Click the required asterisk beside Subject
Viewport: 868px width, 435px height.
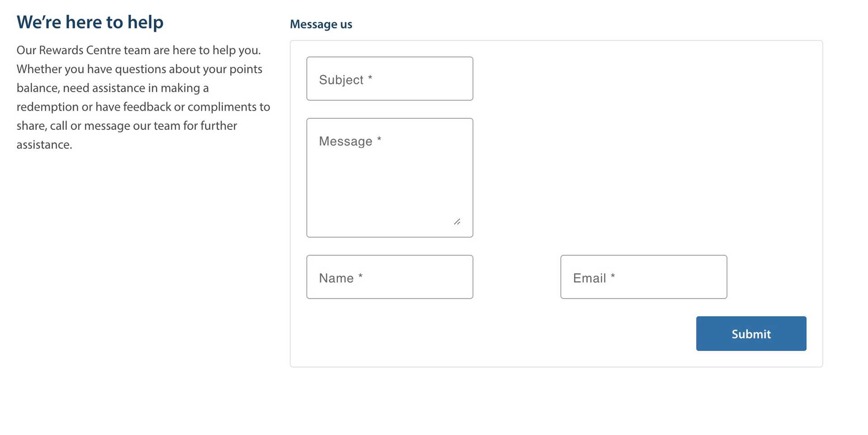pyautogui.click(x=370, y=78)
